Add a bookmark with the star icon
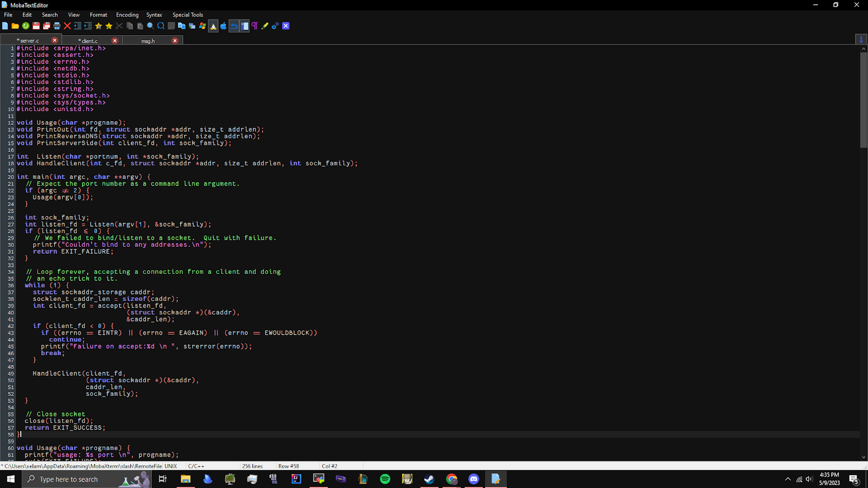868x488 pixels. click(x=98, y=26)
